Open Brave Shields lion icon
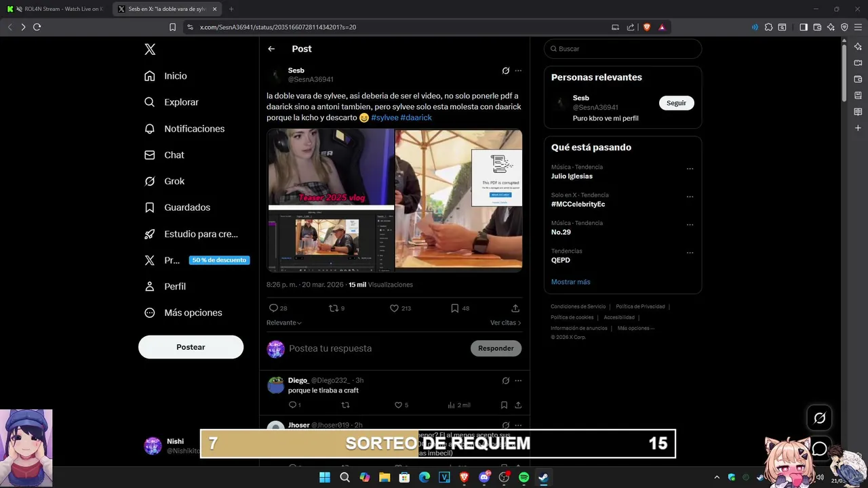This screenshot has width=868, height=488. (646, 27)
